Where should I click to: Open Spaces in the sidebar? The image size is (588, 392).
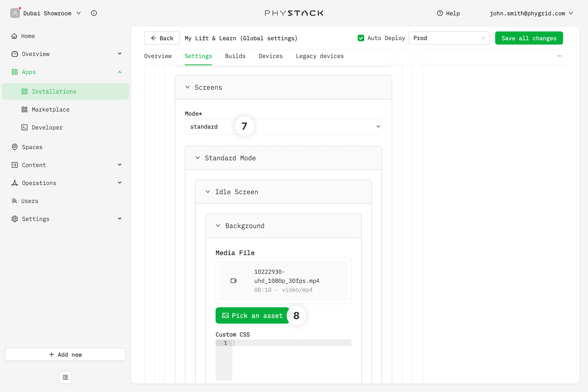tap(65, 147)
